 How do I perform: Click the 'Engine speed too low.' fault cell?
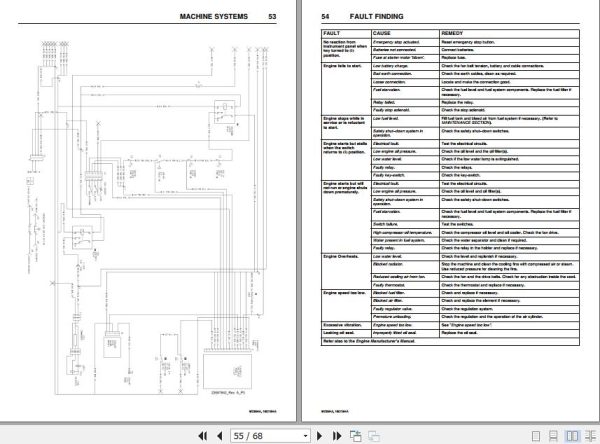pos(346,305)
